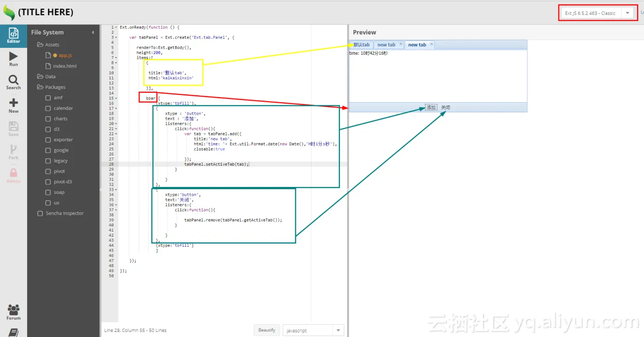Enable the amf package checkbox
This screenshot has width=644, height=337.
[x=48, y=98]
